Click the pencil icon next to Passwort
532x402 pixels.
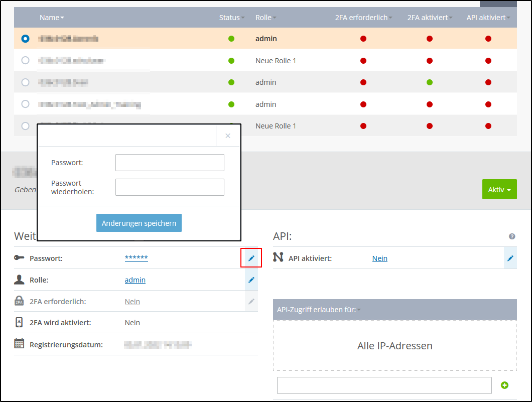coord(251,258)
